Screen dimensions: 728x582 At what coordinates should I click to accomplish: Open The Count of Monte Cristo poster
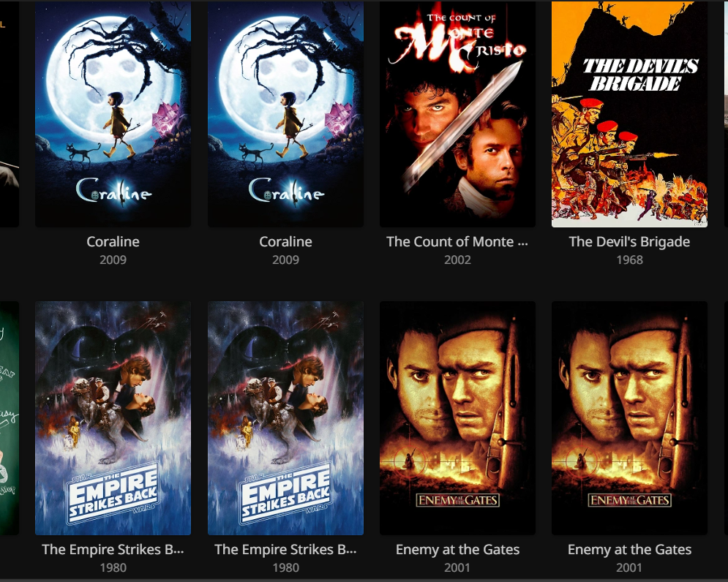click(457, 114)
